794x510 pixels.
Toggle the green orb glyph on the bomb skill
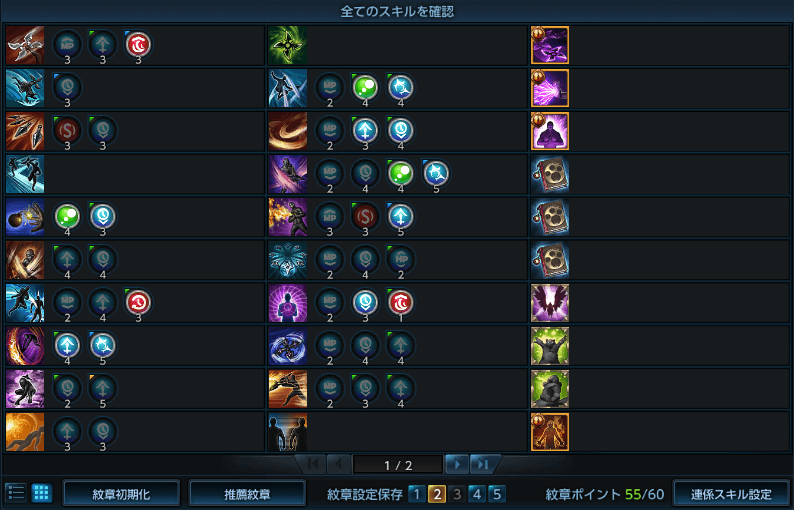click(67, 216)
